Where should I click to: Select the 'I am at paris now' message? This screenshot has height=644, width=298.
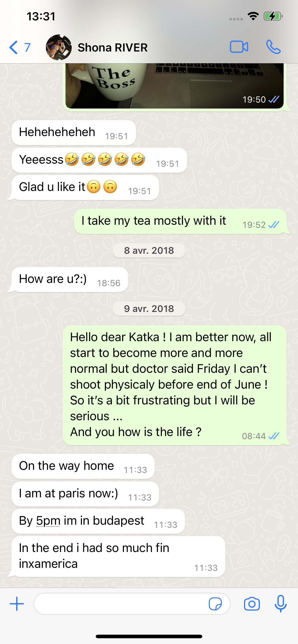[85, 494]
